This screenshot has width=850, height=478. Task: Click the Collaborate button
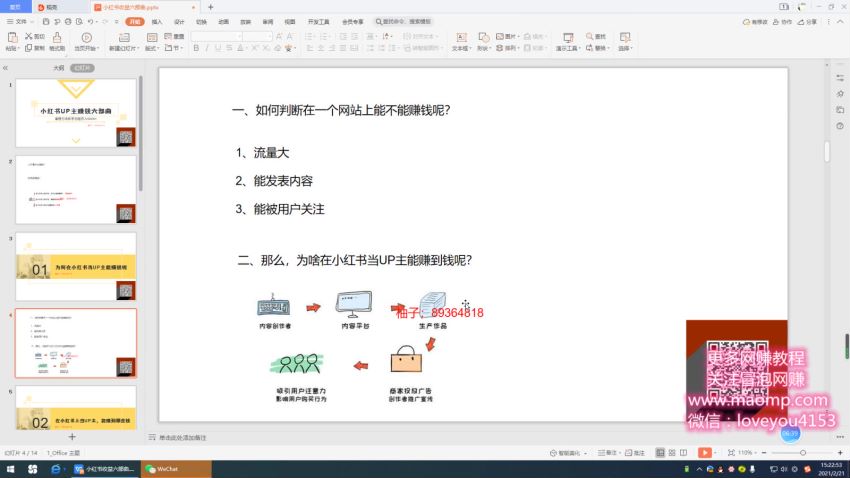(x=782, y=22)
